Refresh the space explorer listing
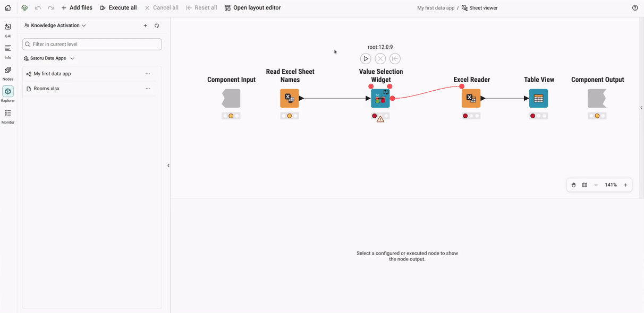 [157, 25]
